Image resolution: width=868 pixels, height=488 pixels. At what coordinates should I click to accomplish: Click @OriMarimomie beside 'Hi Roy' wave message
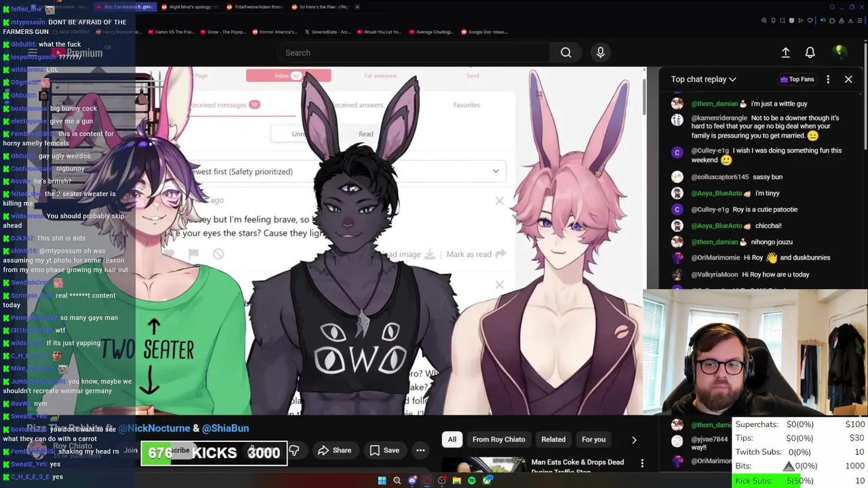(x=715, y=258)
